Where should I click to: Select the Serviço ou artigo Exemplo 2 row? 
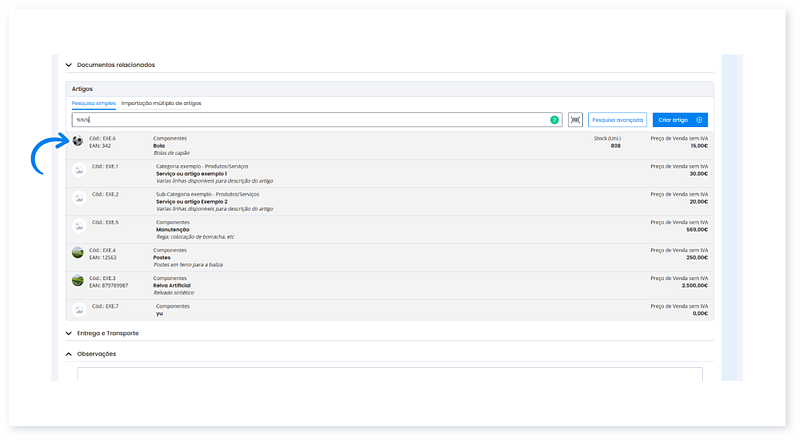click(x=400, y=200)
